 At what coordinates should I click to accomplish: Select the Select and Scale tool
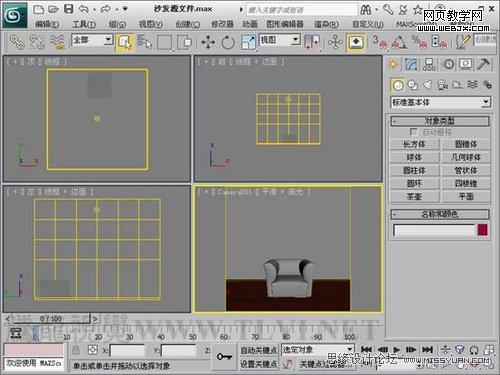tap(248, 42)
